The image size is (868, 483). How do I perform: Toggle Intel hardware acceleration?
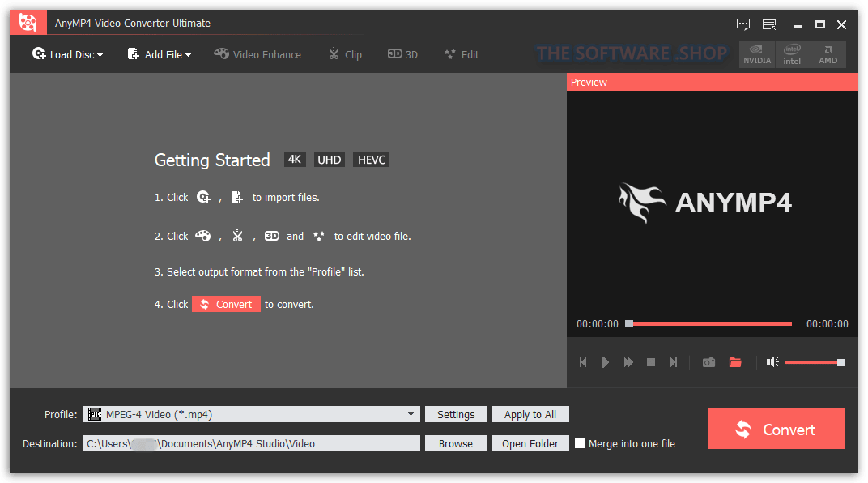click(792, 54)
